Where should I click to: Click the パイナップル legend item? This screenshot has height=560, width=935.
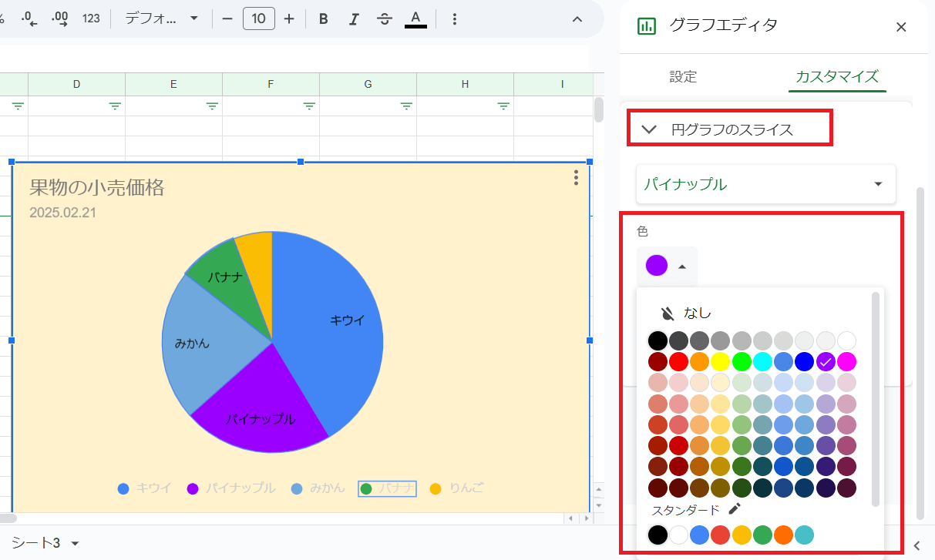[x=231, y=488]
